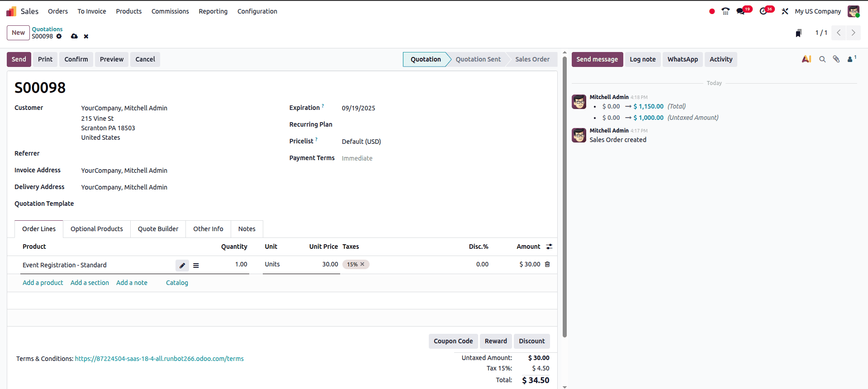Open the optional columns settings icon

(549, 247)
